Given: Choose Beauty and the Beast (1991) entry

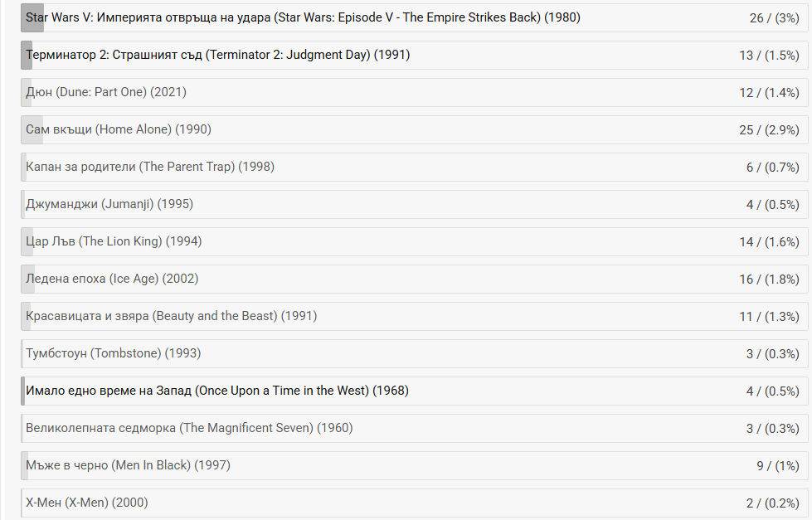Looking at the screenshot, I should (414, 316).
